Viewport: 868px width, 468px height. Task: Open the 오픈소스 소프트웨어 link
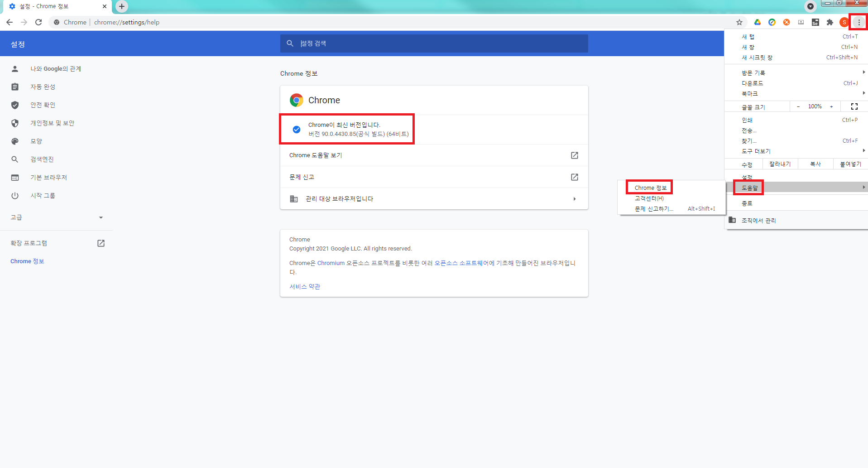coord(462,263)
